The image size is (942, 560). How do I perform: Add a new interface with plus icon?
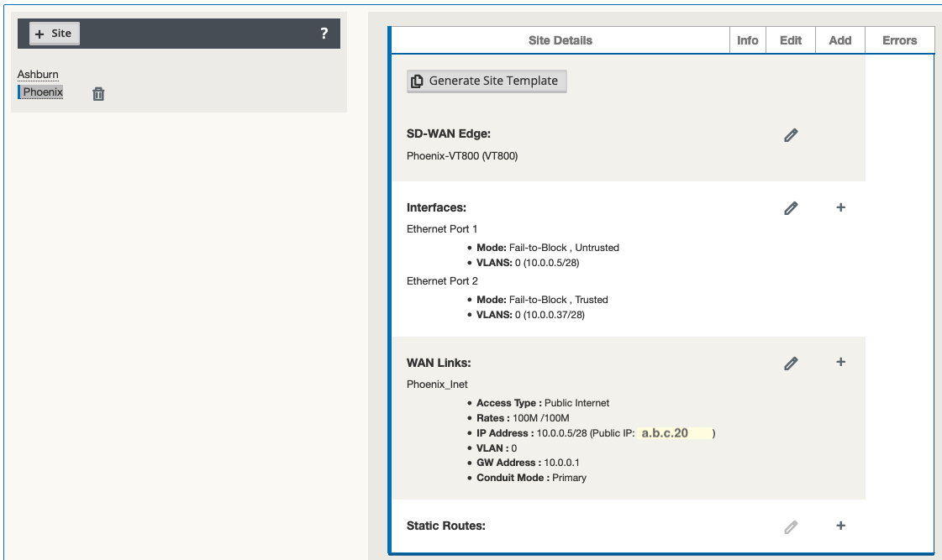click(840, 207)
